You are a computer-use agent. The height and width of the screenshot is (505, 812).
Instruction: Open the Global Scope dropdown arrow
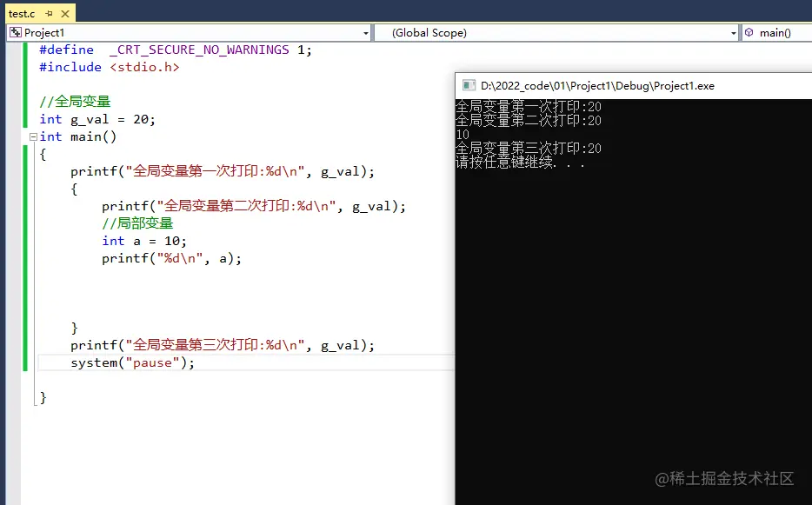[733, 33]
